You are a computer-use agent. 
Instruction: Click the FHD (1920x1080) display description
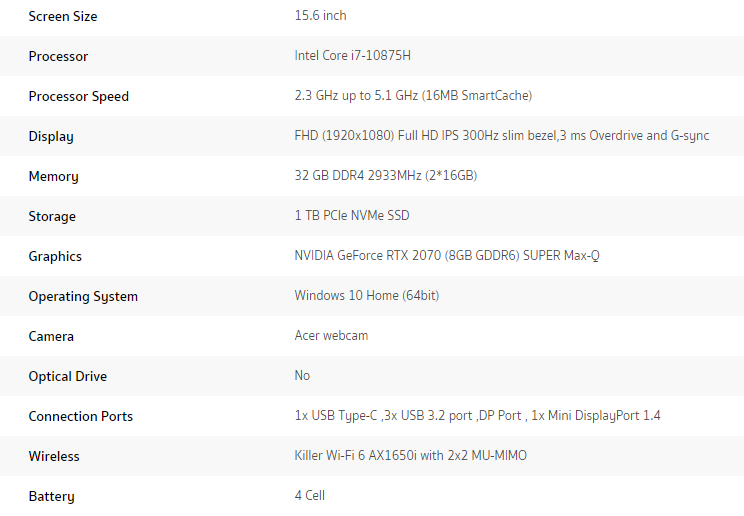pos(502,136)
